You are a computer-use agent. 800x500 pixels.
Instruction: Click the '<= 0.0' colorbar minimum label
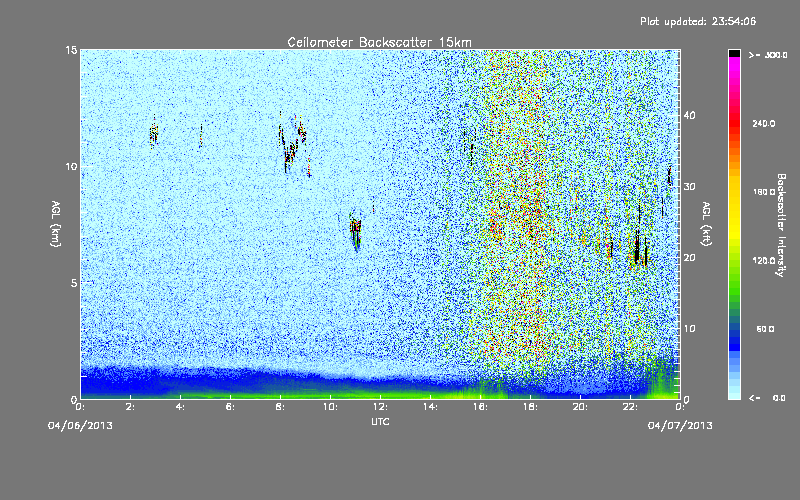pyautogui.click(x=767, y=398)
